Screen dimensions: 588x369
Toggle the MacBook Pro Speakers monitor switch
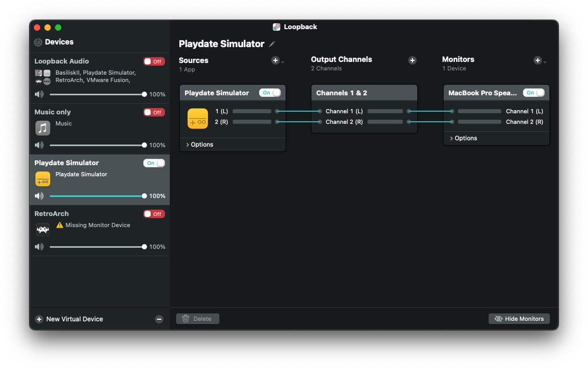(534, 93)
